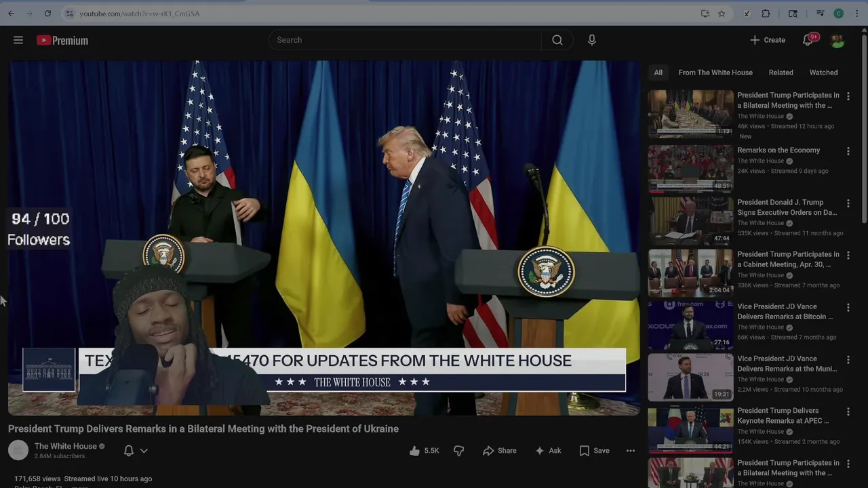Screen dimensions: 868x488
Task: Open the 1:13 Bilateral Meeting thumbnail
Action: (690, 114)
